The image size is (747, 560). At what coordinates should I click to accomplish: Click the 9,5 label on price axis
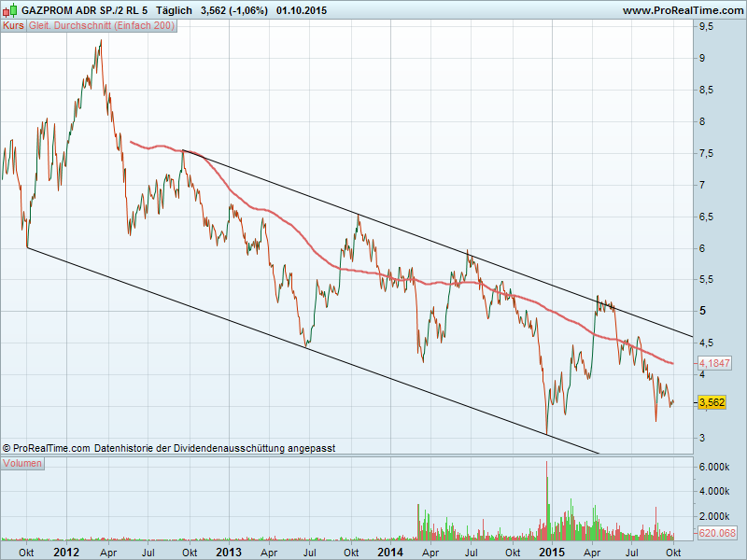[706, 27]
